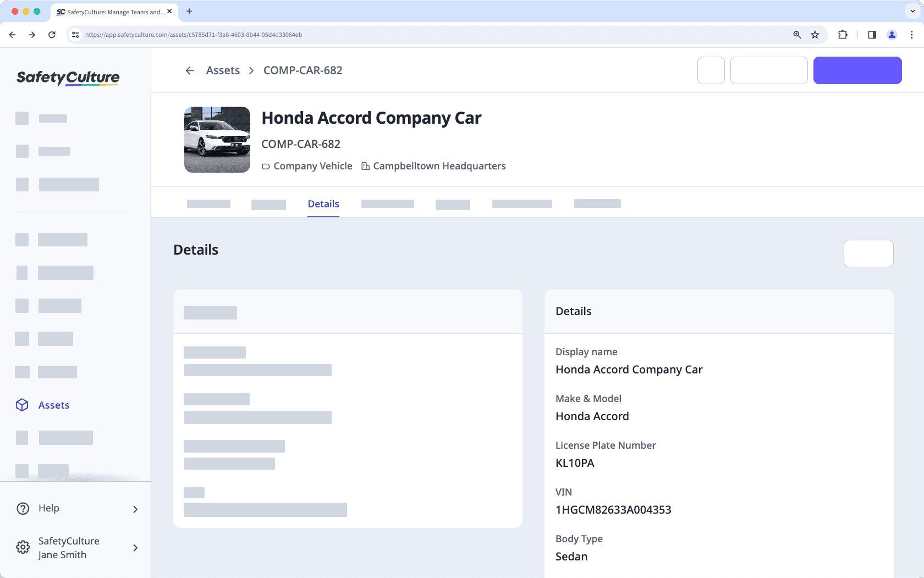Expand the SafetyCulture Jane Smith account chevron
The width and height of the screenshot is (924, 578).
coord(135,548)
